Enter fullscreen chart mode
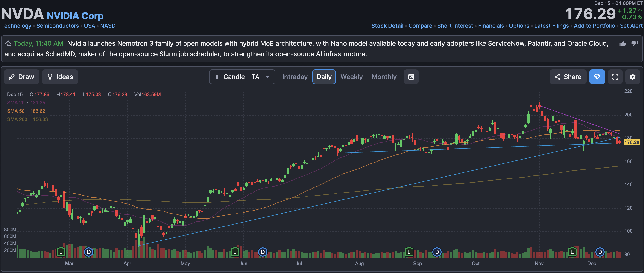This screenshot has height=273, width=644. tap(615, 77)
